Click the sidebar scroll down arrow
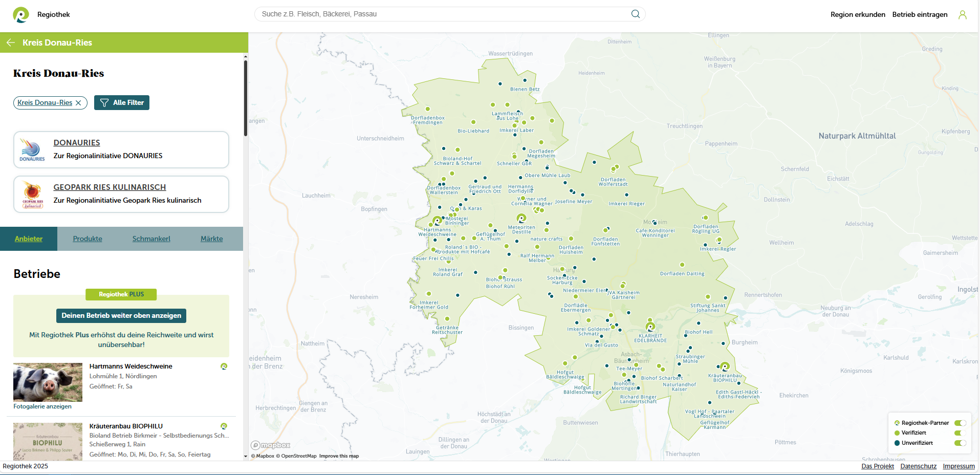Screen dimensions: 980x475 [x=246, y=457]
